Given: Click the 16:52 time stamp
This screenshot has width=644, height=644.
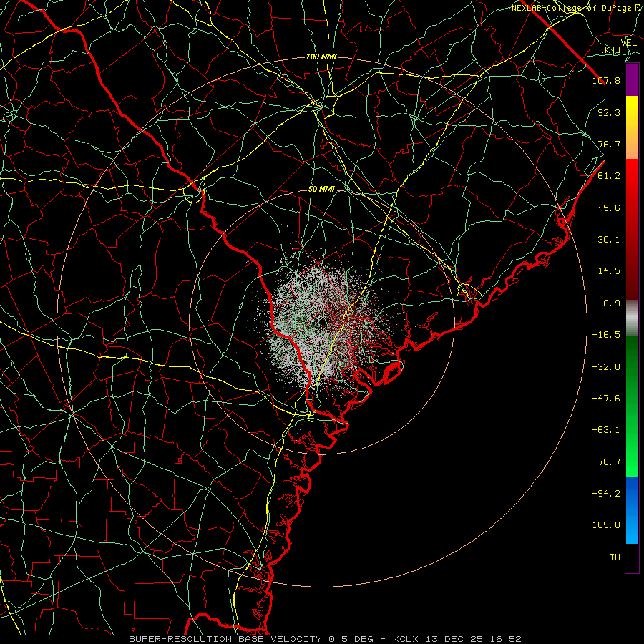Looking at the screenshot, I should [x=504, y=639].
